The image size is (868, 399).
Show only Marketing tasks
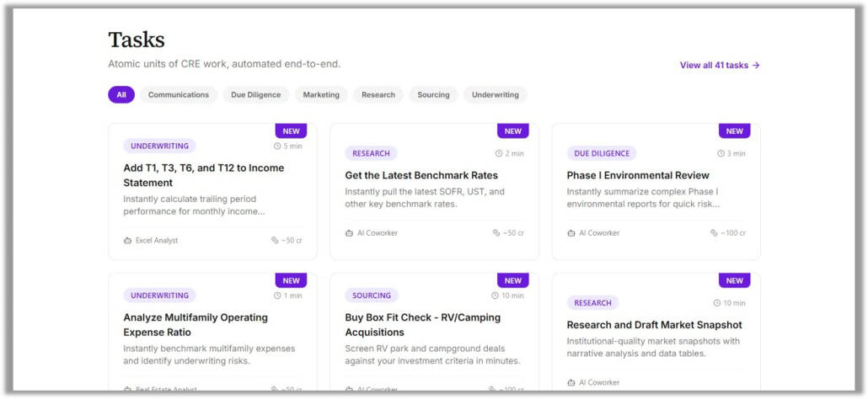pos(321,95)
